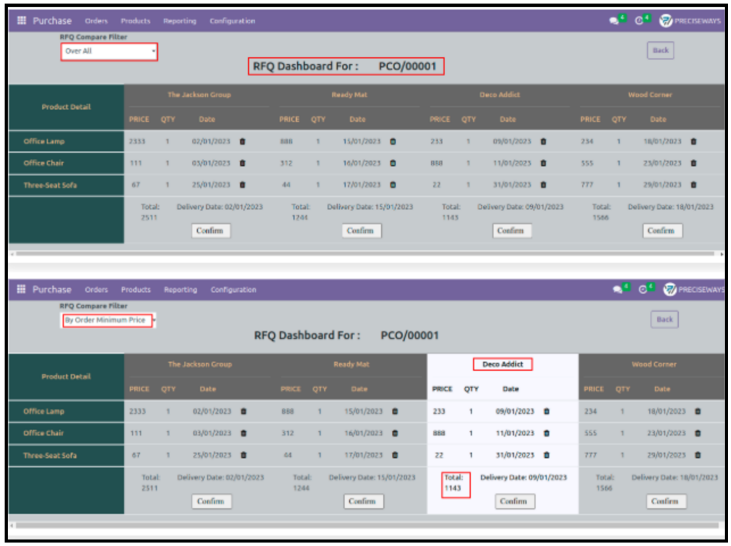
Task: Open the "Over All" RFQ compare filter dropdown
Action: coord(109,51)
